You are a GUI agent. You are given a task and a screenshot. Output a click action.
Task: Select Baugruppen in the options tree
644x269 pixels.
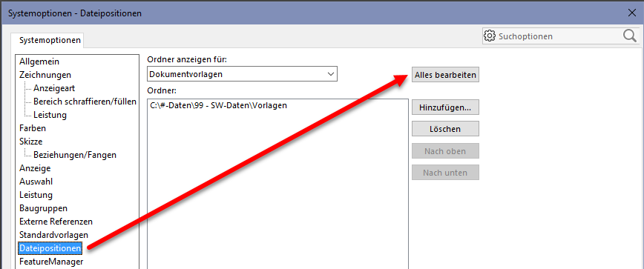point(43,208)
